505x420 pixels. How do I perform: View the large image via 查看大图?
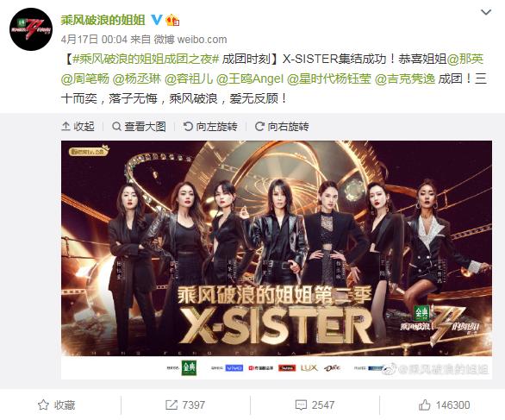coord(139,127)
